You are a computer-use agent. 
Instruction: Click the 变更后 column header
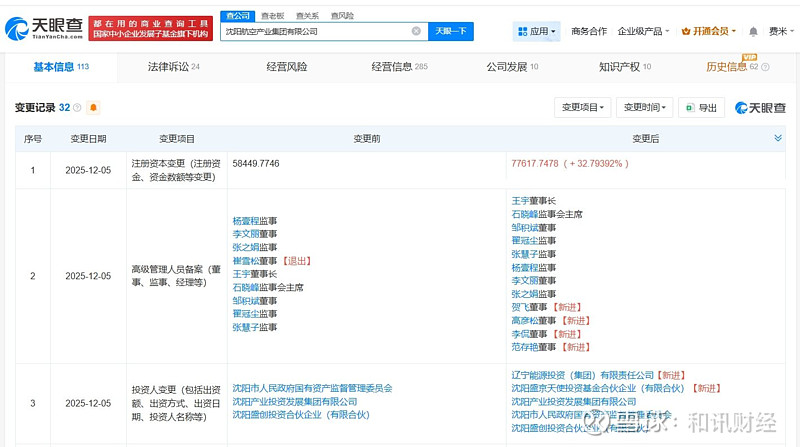pos(645,139)
